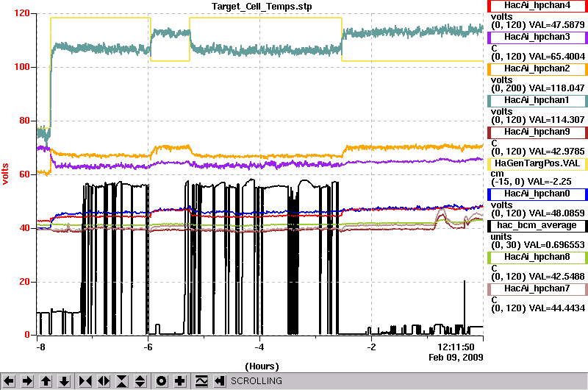Click the value text VAL=47.5879
This screenshot has width=588, height=390.
click(x=556, y=25)
